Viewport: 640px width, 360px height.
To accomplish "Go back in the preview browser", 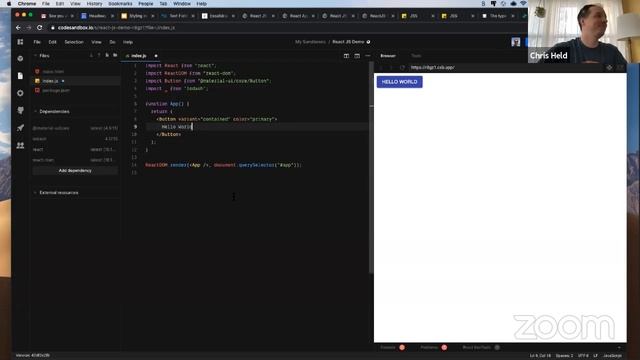I will (x=381, y=67).
